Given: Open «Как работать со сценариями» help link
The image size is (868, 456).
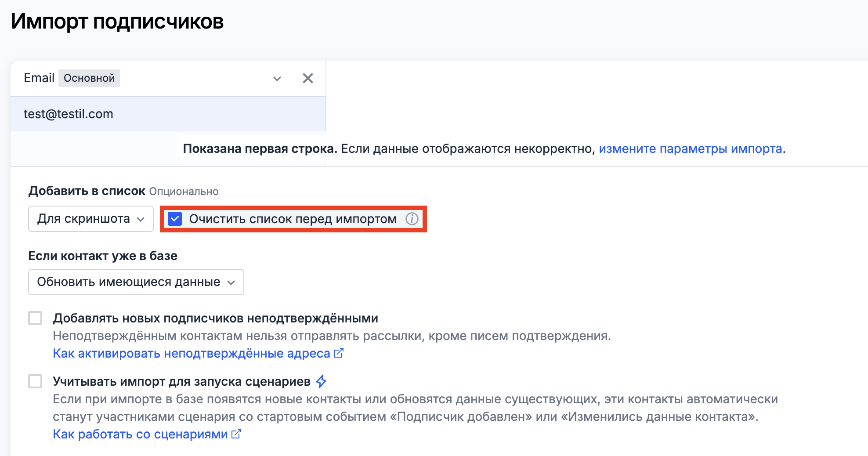Looking at the screenshot, I should 140,434.
